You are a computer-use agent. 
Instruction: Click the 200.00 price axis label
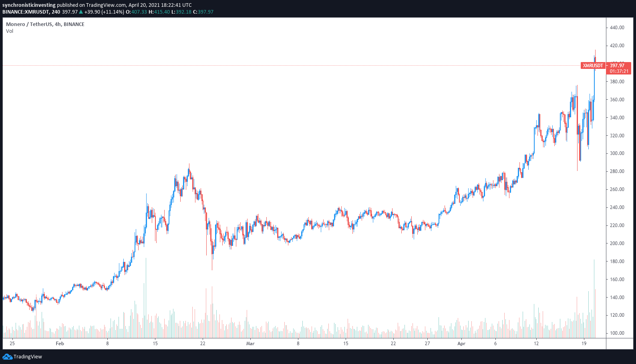(617, 243)
